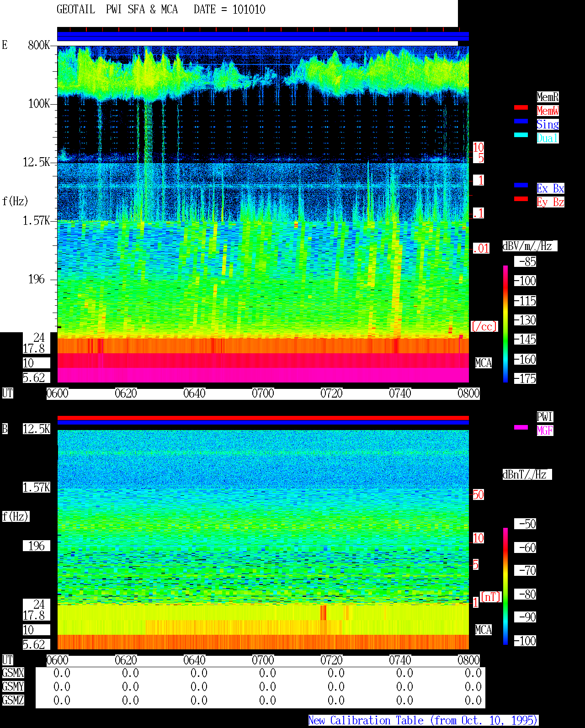585x728 pixels.
Task: Click the red MemW legend swatch
Action: tap(521, 107)
